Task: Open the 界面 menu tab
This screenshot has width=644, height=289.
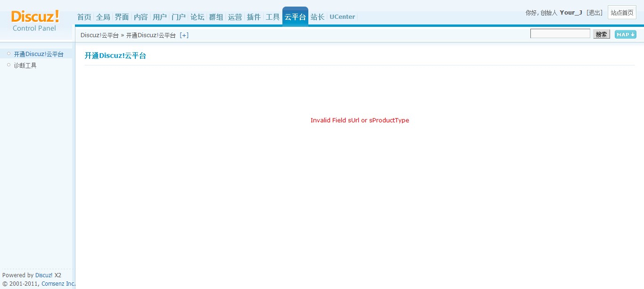Action: tap(122, 17)
